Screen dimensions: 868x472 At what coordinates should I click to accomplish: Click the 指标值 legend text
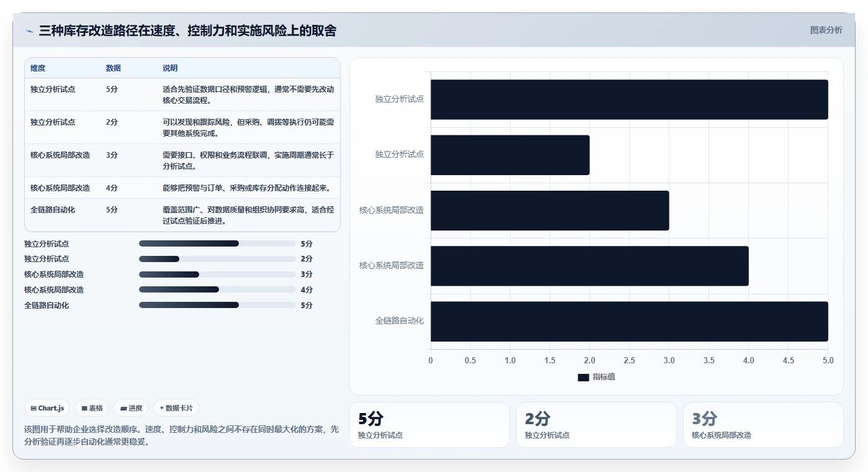coord(604,377)
